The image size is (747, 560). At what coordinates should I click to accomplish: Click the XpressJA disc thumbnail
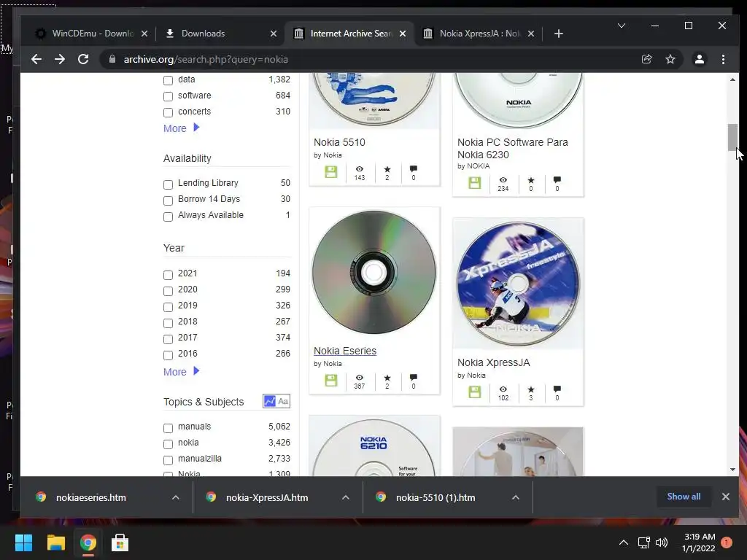pyautogui.click(x=519, y=284)
